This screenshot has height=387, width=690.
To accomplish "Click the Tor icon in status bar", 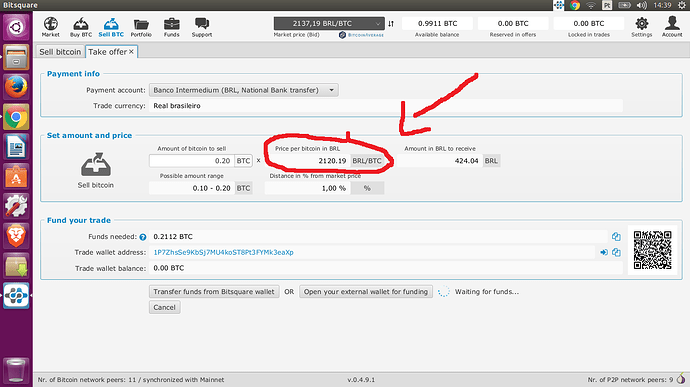I will pos(681,379).
